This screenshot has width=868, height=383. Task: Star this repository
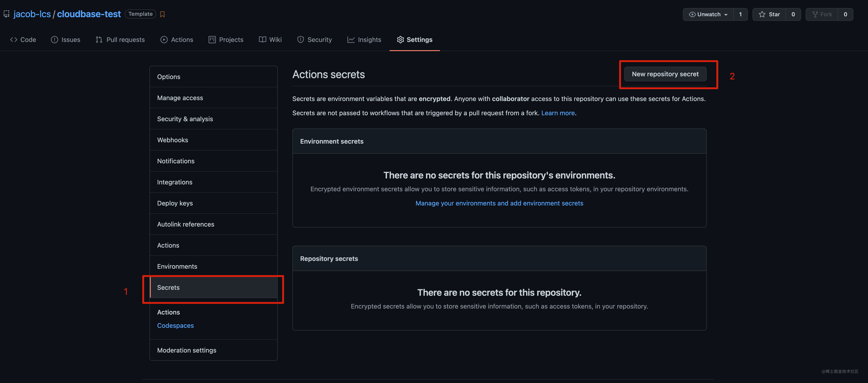point(769,14)
